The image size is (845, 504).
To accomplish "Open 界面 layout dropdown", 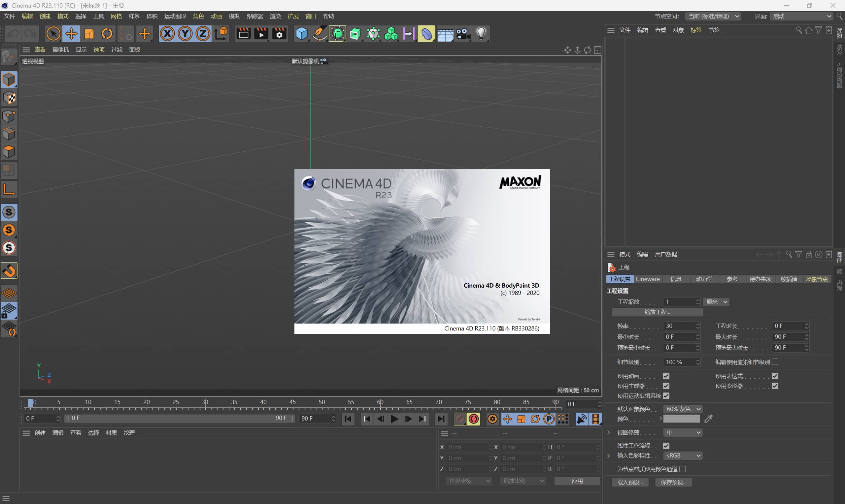I will click(802, 16).
